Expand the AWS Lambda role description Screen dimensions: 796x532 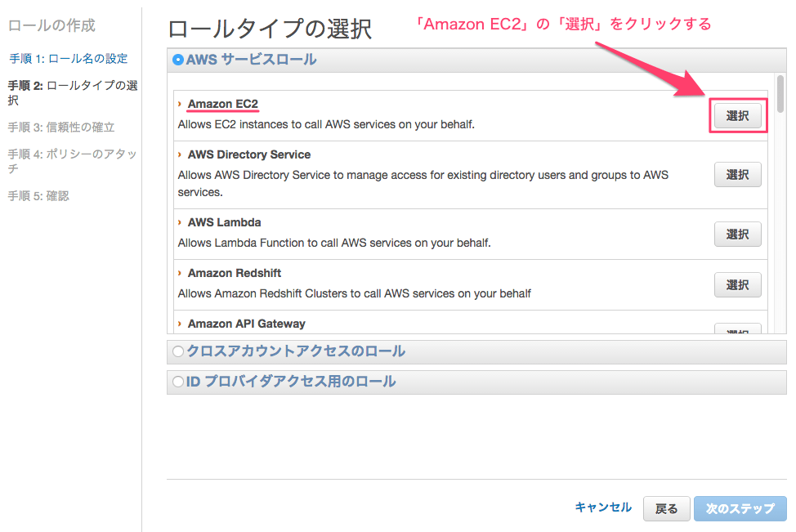[181, 222]
